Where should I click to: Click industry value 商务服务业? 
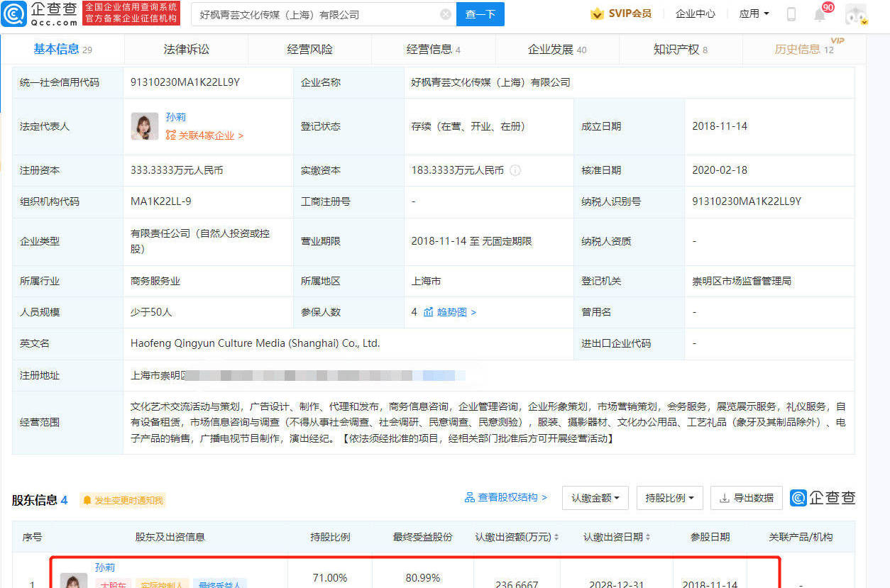(x=155, y=281)
